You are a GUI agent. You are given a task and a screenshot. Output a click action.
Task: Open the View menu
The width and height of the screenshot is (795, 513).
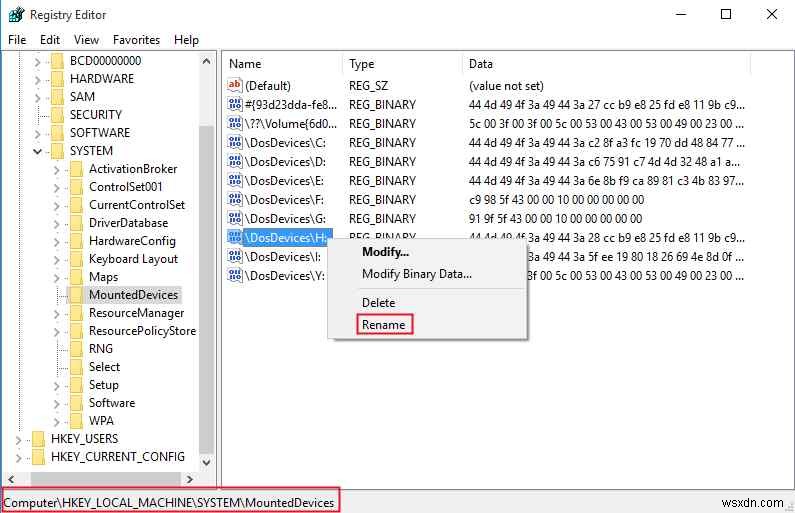(86, 40)
